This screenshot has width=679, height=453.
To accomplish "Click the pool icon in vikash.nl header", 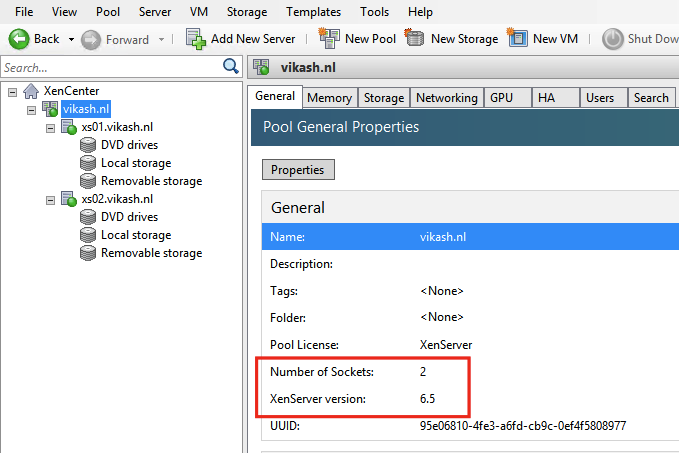I will pyautogui.click(x=261, y=68).
